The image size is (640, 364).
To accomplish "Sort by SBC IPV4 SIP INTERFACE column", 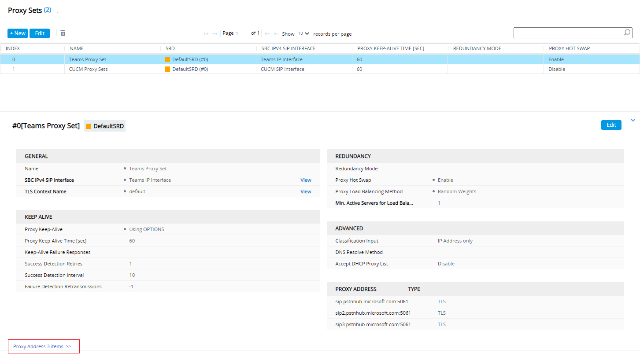I will pos(288,48).
